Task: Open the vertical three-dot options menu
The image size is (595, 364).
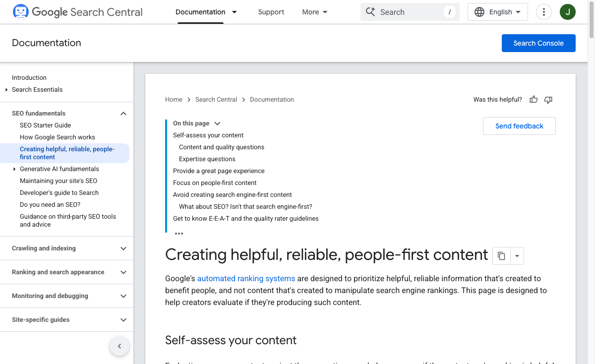Action: [x=544, y=12]
